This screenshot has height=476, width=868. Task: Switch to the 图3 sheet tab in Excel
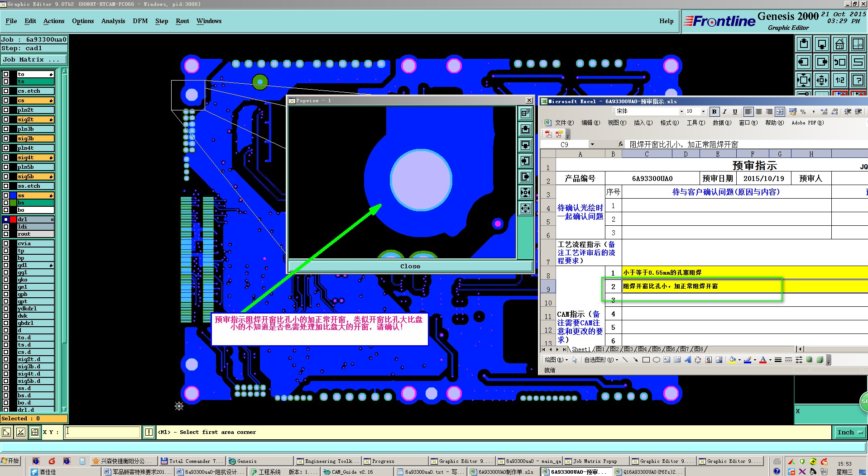pyautogui.click(x=628, y=349)
